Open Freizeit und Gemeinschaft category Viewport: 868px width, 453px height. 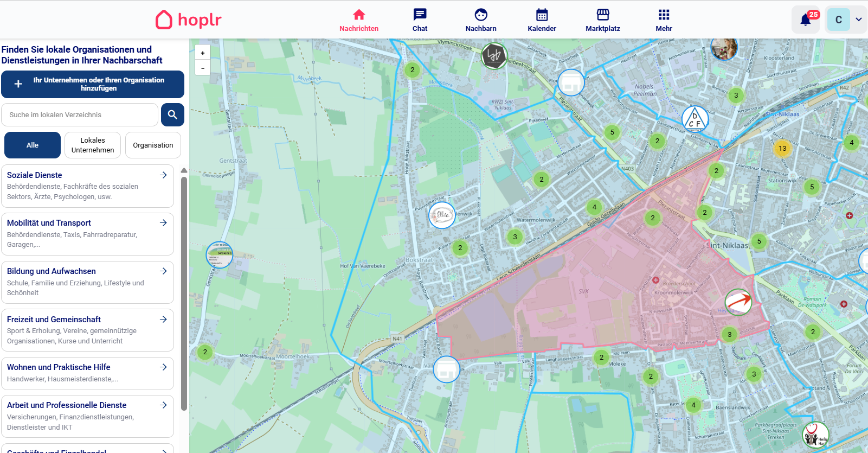87,330
